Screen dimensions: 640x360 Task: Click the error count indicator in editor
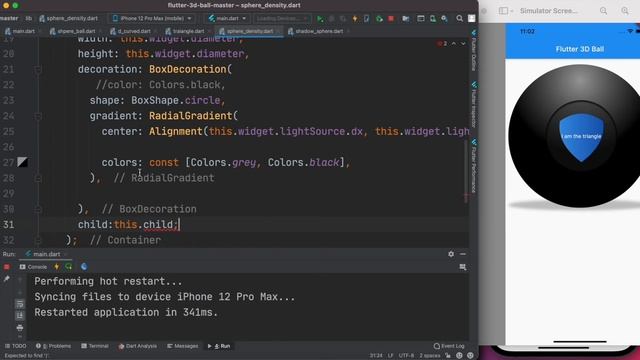pos(442,43)
